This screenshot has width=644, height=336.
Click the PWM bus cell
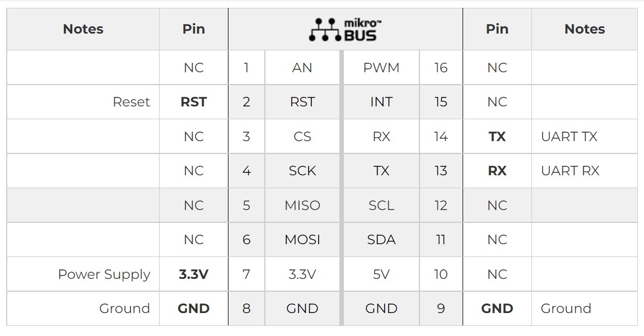pos(381,68)
